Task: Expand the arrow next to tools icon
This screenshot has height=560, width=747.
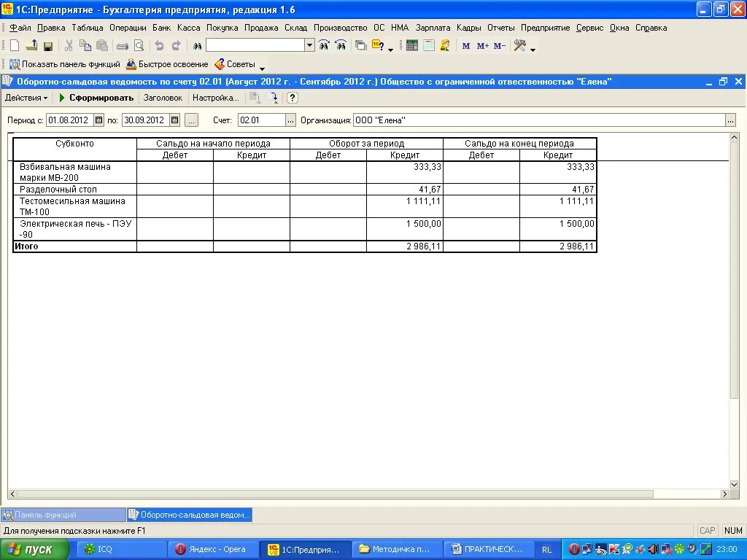Action: click(533, 49)
